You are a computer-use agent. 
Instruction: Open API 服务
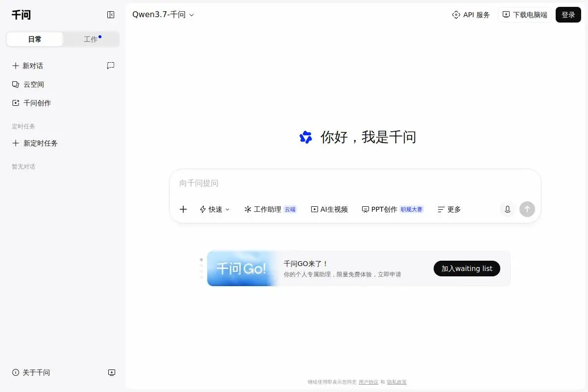pos(471,15)
